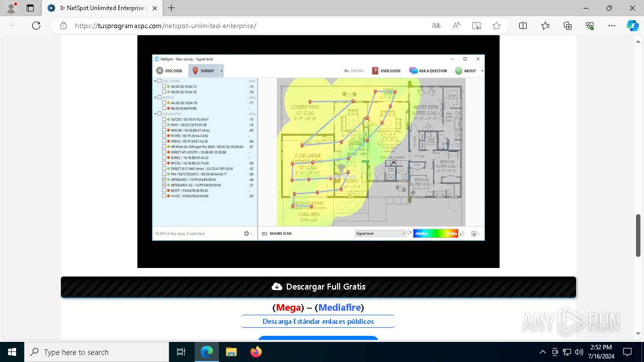Toggle checkbox for 4A:5D:36:18:8A:7D network
Viewport: 644px width, 362px height.
point(164,103)
